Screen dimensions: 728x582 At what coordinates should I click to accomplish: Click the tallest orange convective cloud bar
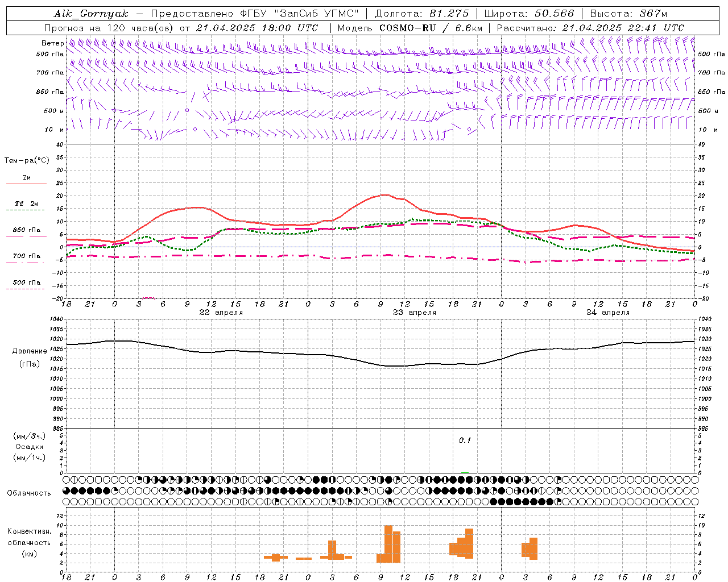(x=388, y=544)
